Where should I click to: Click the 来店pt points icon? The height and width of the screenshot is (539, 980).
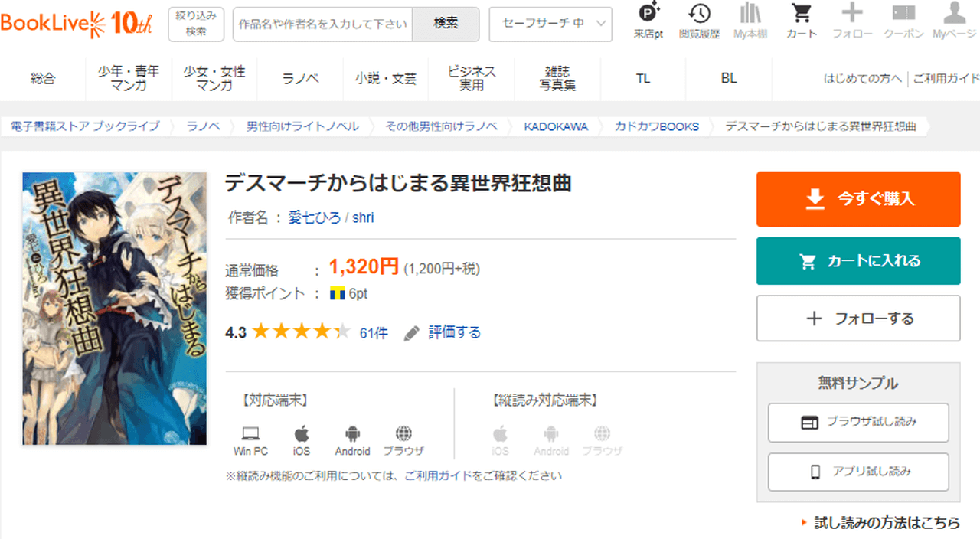pos(649,20)
